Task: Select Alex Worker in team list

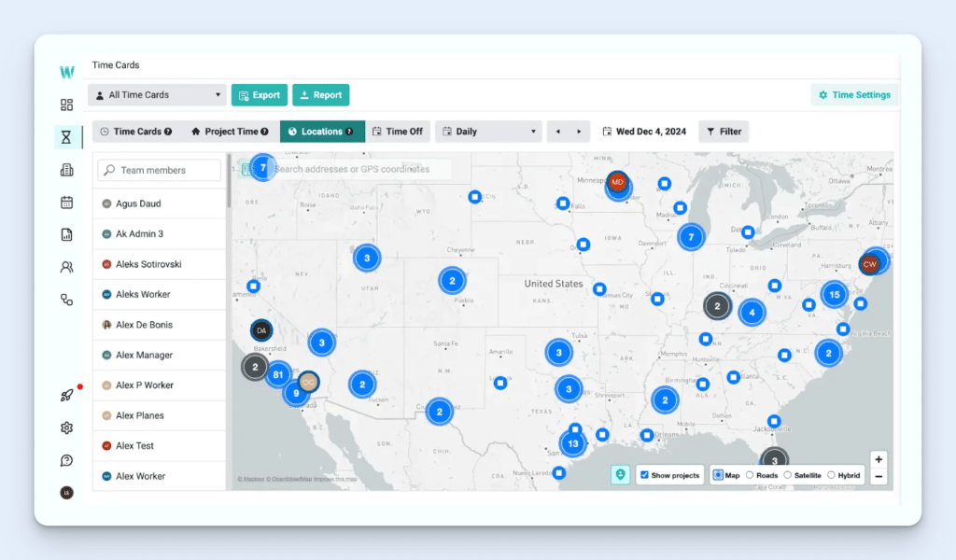Action: coord(159,476)
